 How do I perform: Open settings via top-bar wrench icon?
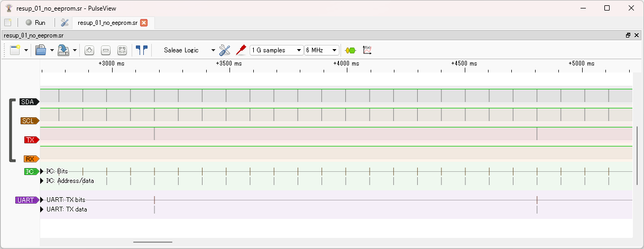[x=65, y=23]
